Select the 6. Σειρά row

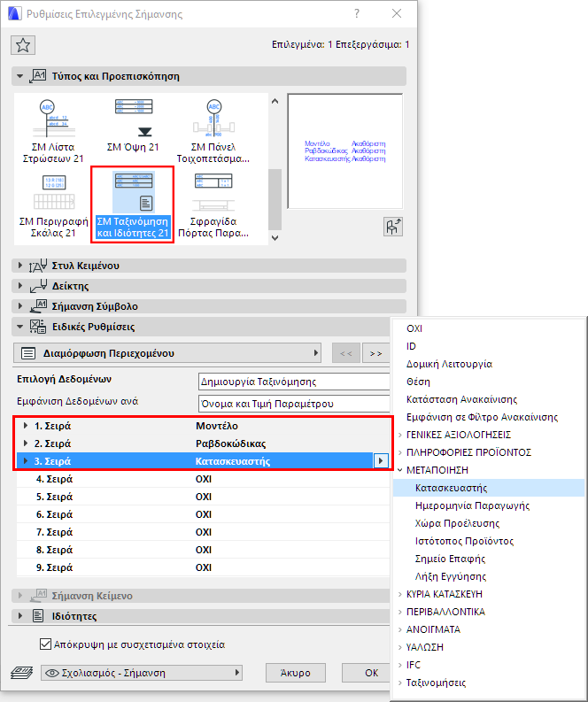(203, 514)
